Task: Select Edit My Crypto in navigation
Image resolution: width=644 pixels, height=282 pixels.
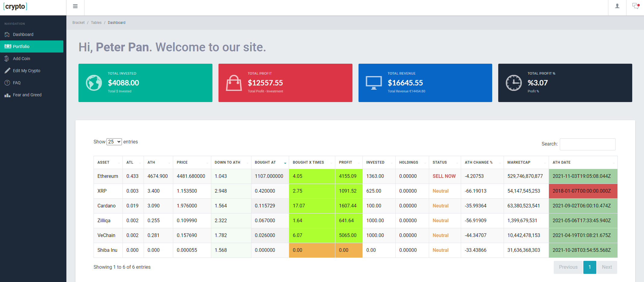Action: coord(27,71)
